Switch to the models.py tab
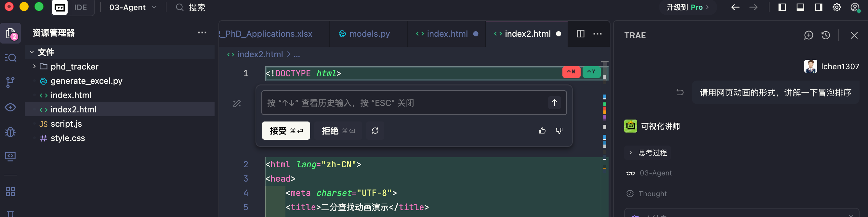868x217 pixels. click(x=364, y=34)
